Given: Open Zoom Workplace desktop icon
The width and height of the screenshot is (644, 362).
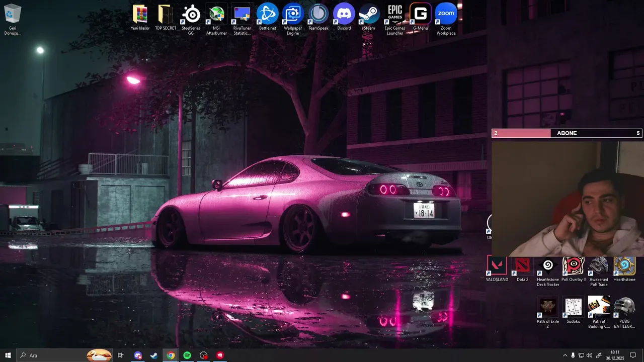Looking at the screenshot, I should pos(446,20).
